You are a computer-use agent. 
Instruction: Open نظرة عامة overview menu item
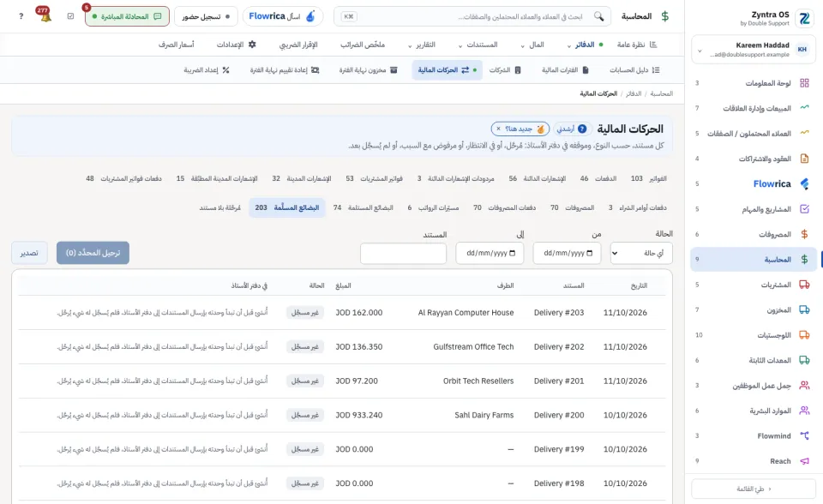click(x=637, y=45)
